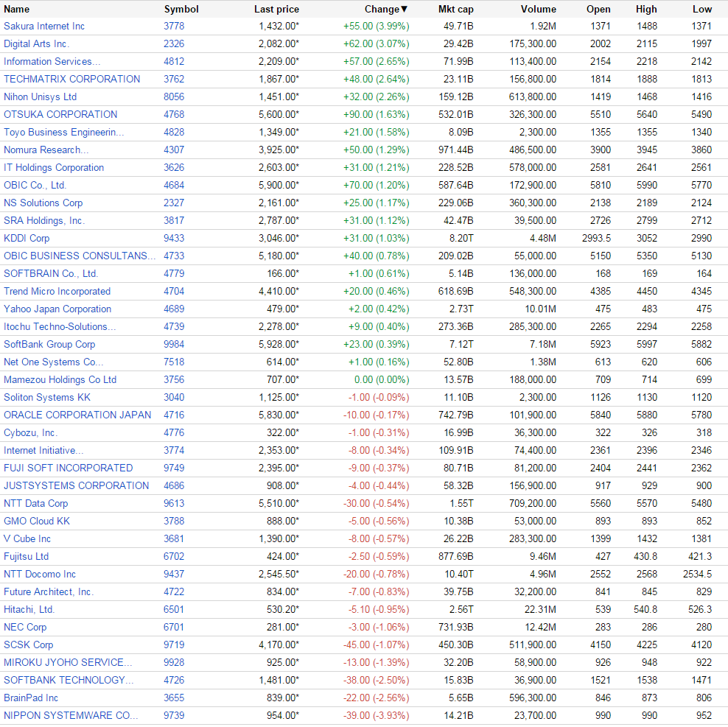Viewport: 728px width, 727px height.
Task: Open Yahoo Japan Corporation link
Action: (57, 309)
